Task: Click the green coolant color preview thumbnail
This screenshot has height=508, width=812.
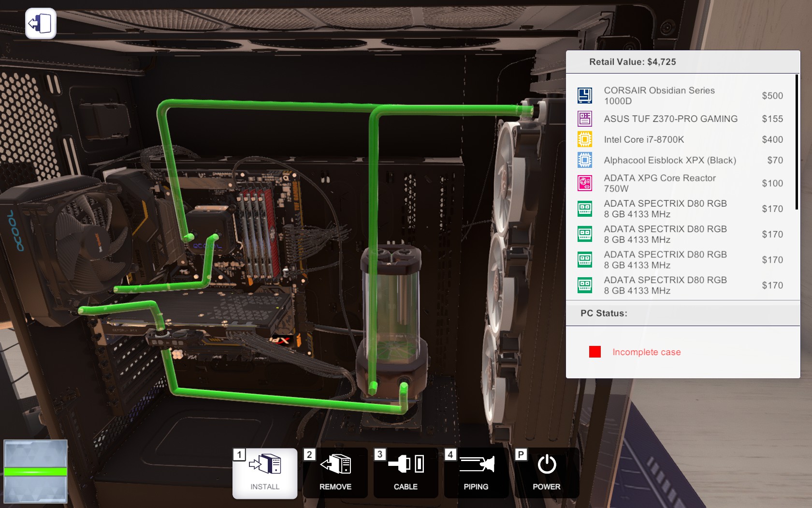Action: coord(35,471)
